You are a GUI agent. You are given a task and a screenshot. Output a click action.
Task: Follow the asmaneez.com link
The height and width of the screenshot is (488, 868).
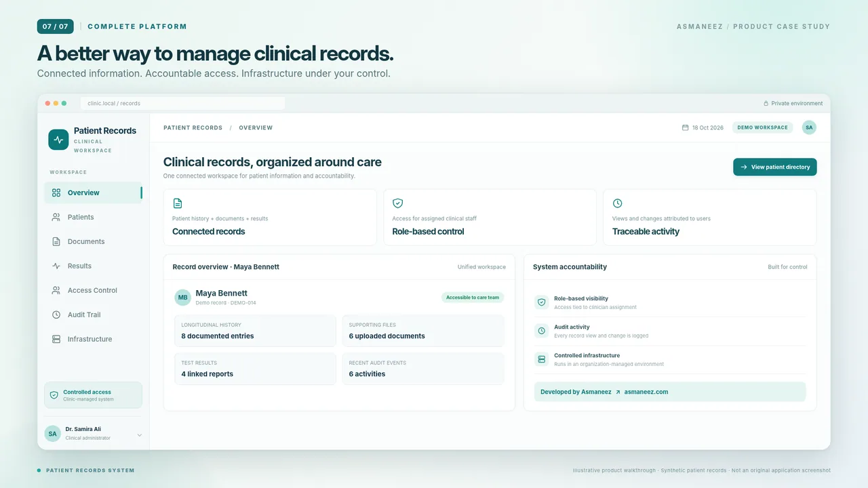point(646,392)
